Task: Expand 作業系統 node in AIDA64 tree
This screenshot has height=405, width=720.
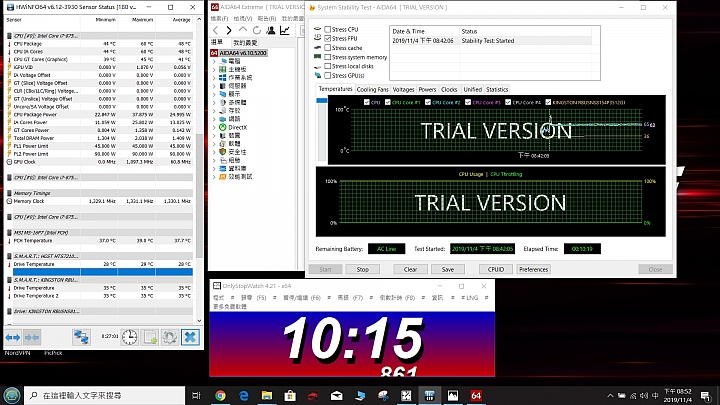Action: click(214, 78)
